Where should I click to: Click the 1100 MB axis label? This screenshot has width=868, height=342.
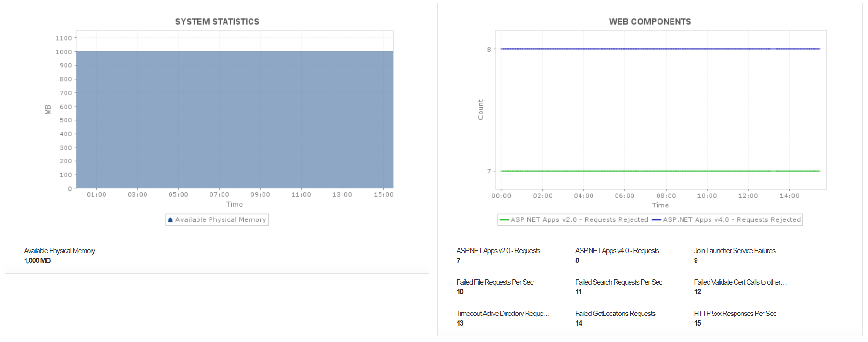point(64,38)
